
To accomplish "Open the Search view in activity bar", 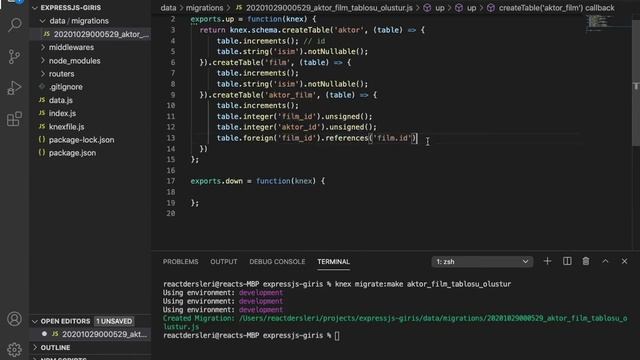I will pos(15,25).
